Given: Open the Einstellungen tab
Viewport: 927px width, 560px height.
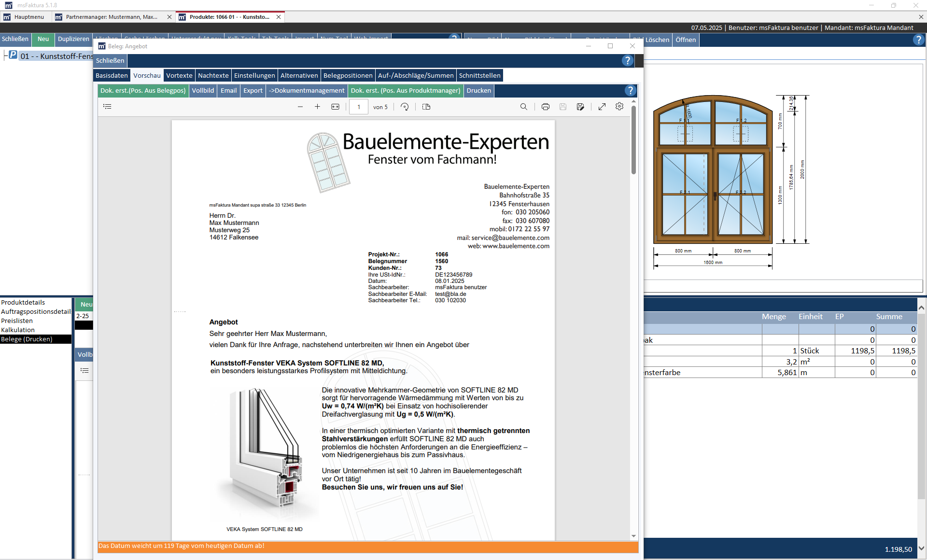Looking at the screenshot, I should coord(254,75).
